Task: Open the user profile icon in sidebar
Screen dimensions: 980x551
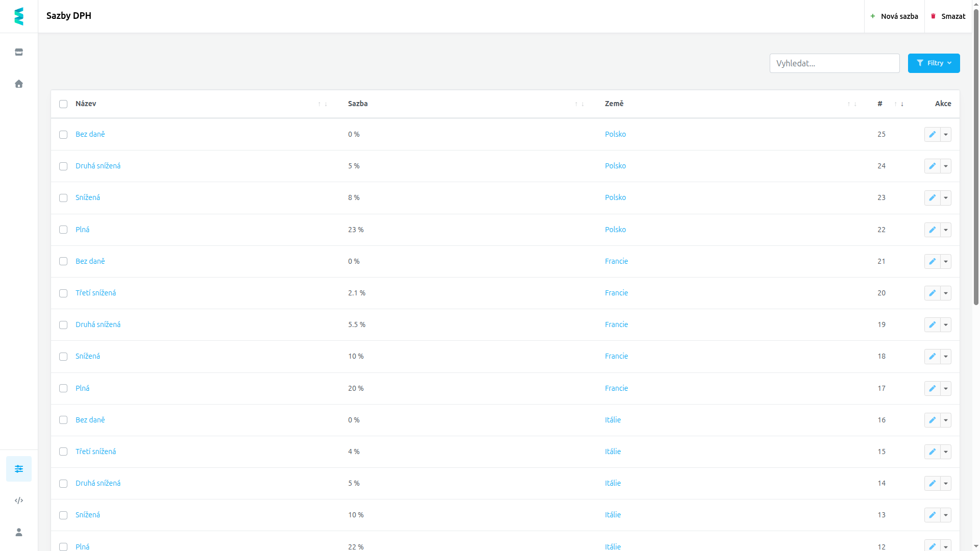Action: 19,532
